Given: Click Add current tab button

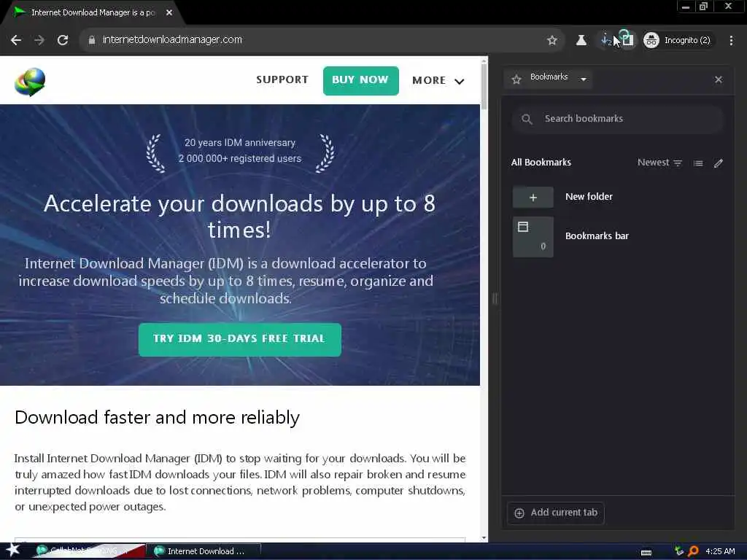Looking at the screenshot, I should point(556,513).
